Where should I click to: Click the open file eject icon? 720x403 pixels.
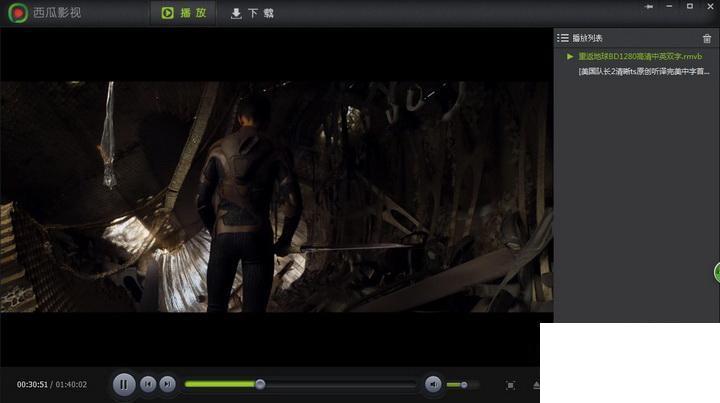click(536, 385)
